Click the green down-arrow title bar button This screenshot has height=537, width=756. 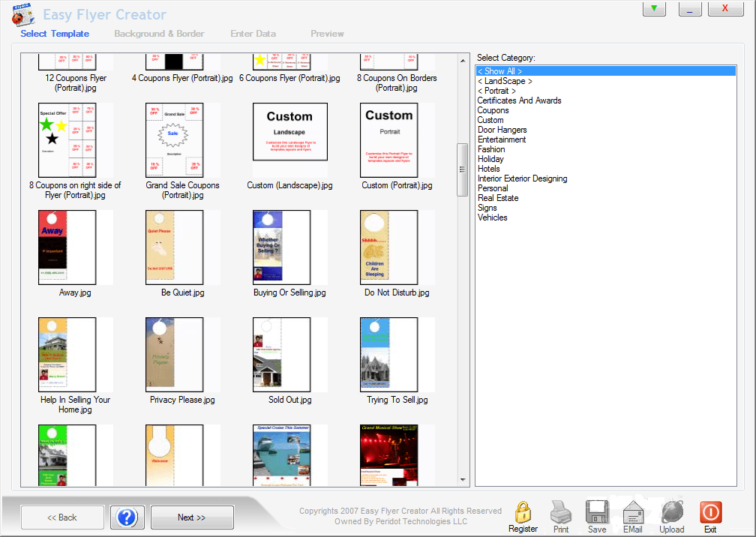click(x=654, y=9)
